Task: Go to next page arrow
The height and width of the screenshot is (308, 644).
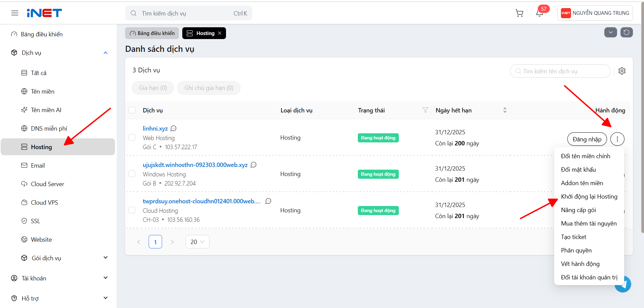Action: [x=172, y=242]
